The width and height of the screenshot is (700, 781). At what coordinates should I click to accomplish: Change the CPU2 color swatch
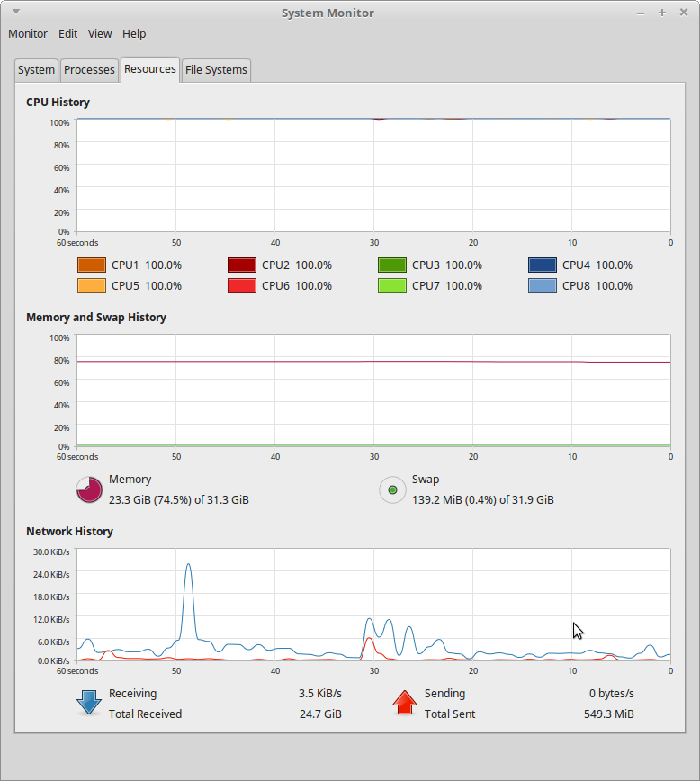coord(242,265)
